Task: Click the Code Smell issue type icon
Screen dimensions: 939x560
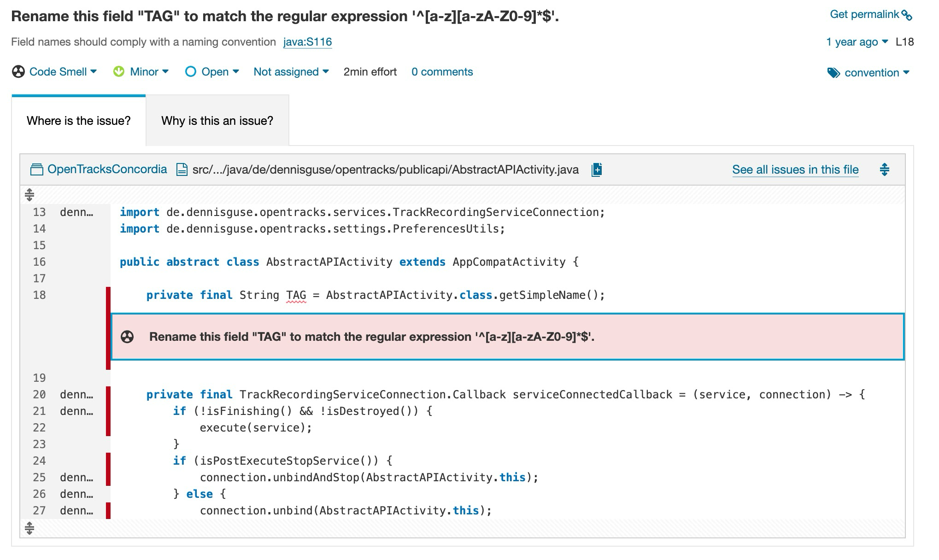Action: pyautogui.click(x=18, y=72)
